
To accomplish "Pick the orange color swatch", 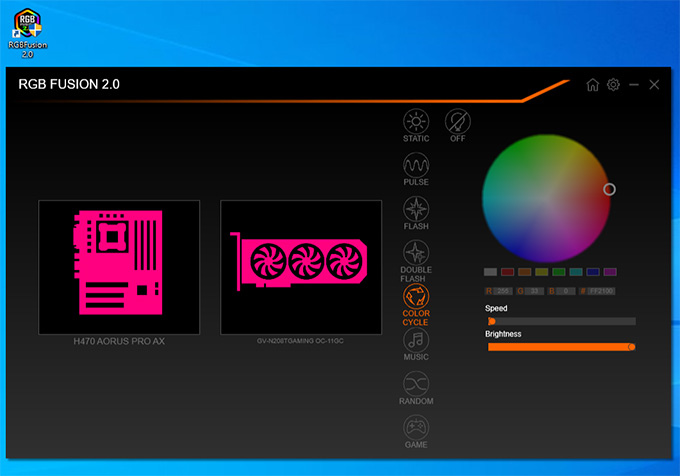I will click(x=524, y=272).
